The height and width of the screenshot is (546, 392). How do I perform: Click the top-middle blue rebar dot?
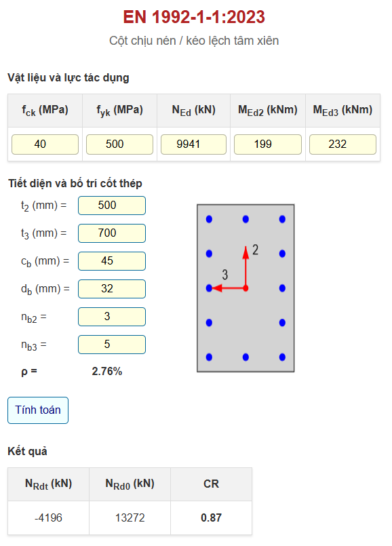(246, 219)
